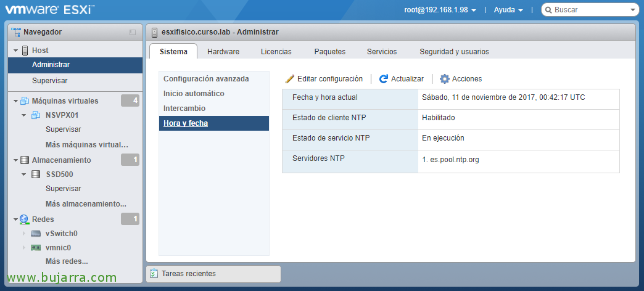The image size is (644, 291).
Task: Click the host icon beside esxifisico.curso.lab
Action: coord(154,32)
